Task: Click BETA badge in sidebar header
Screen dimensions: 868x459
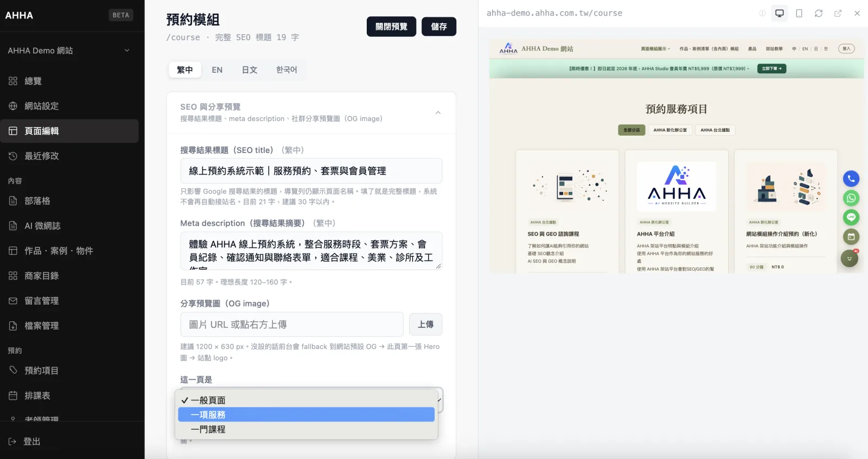Action: point(121,15)
